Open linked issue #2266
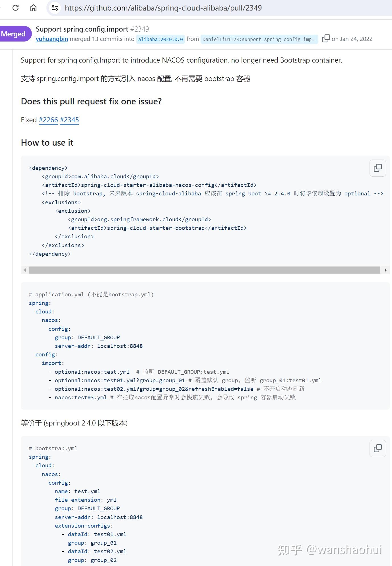 pyautogui.click(x=48, y=120)
